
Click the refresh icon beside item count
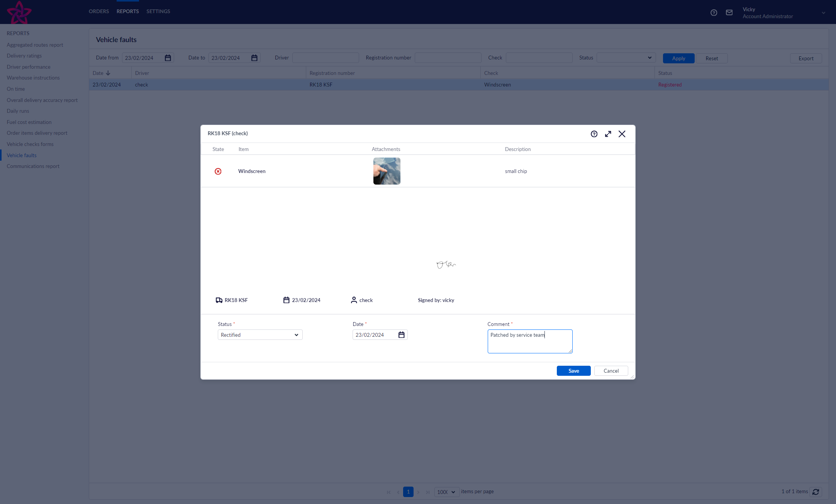816,492
